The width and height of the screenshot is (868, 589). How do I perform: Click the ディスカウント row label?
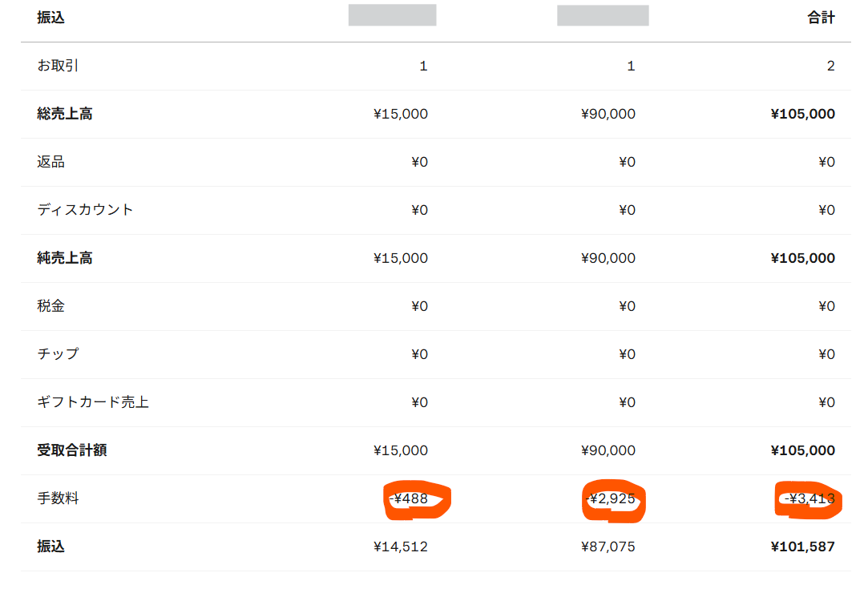coord(85,210)
